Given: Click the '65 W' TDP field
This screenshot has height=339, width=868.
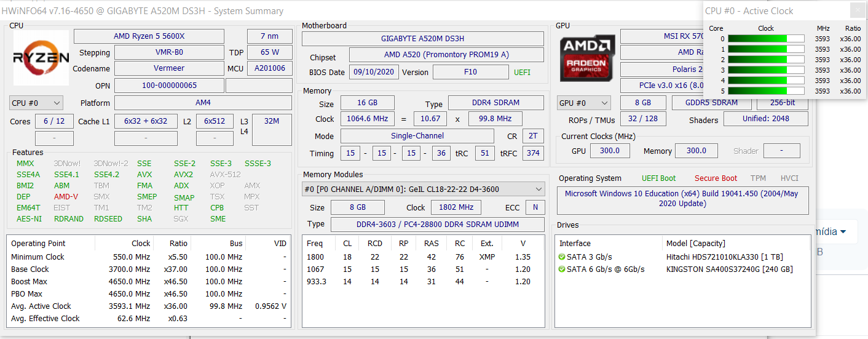Looking at the screenshot, I should click(x=269, y=52).
